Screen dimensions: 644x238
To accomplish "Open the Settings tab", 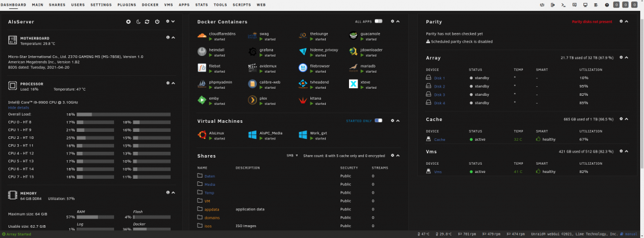I will [x=101, y=5].
